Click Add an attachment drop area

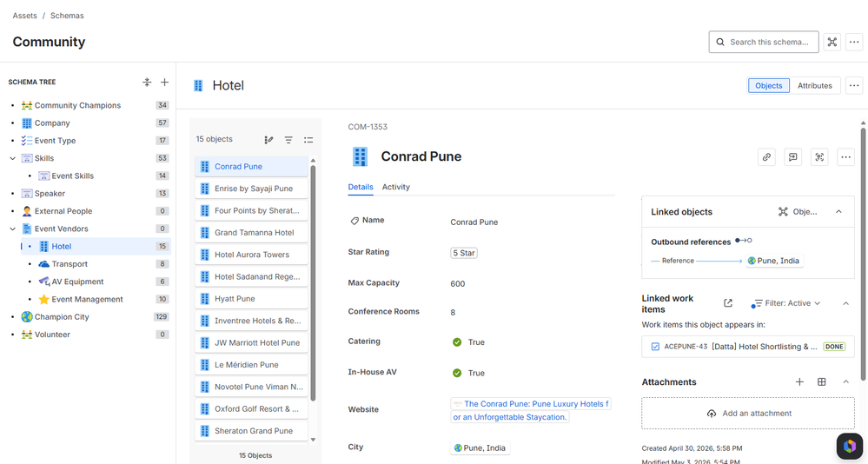(x=747, y=413)
